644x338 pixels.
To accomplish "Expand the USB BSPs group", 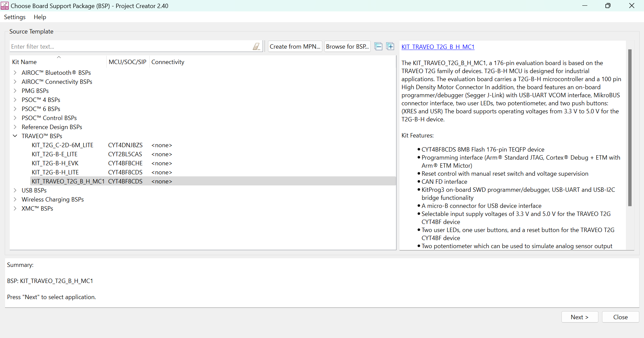I will (x=15, y=190).
